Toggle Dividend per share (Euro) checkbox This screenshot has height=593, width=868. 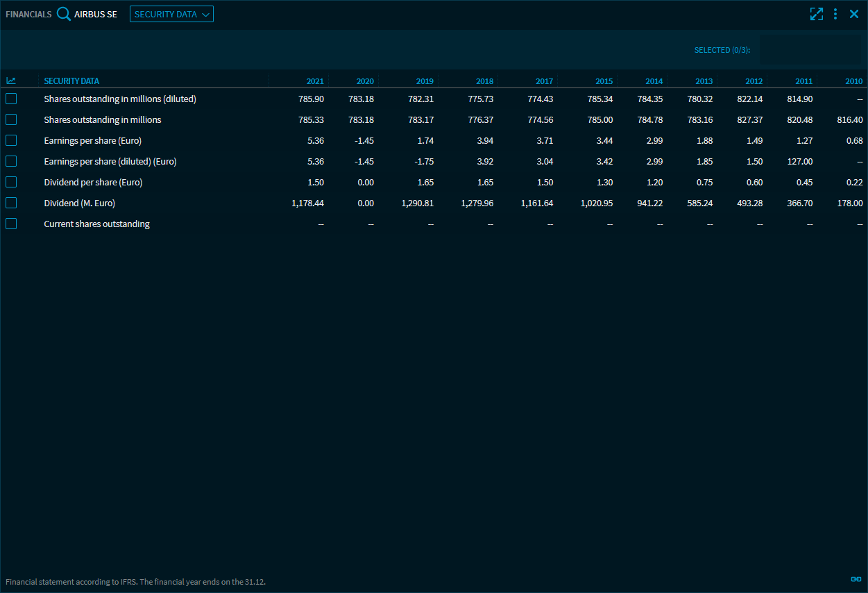pyautogui.click(x=11, y=182)
